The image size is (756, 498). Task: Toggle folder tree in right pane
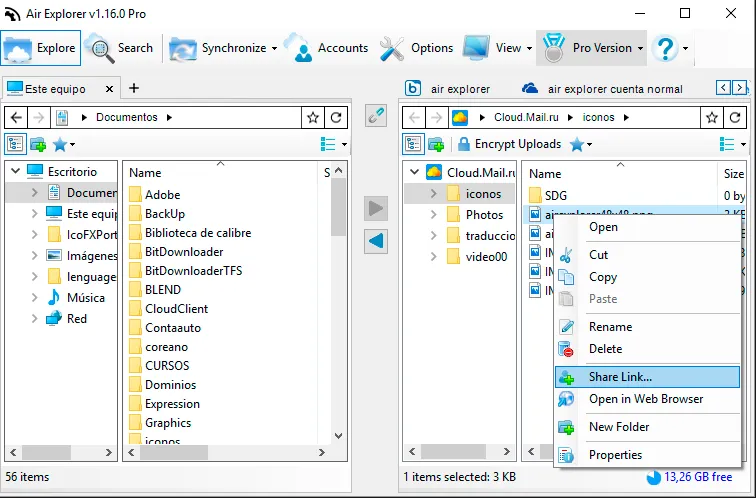413,144
